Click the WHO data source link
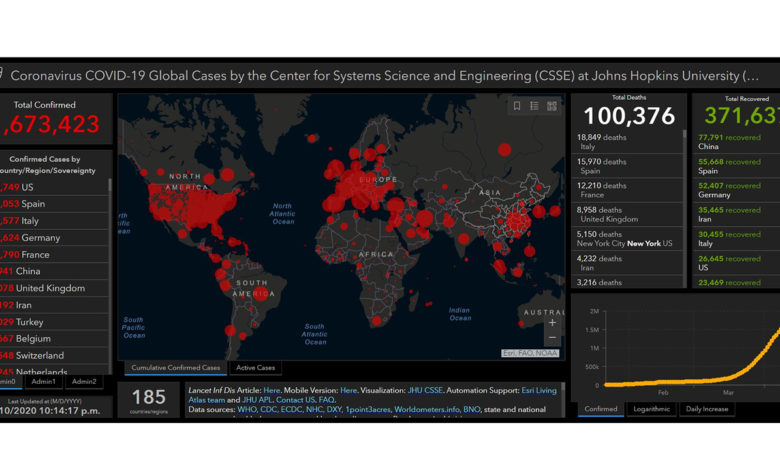This screenshot has height=470, width=780. [247, 409]
